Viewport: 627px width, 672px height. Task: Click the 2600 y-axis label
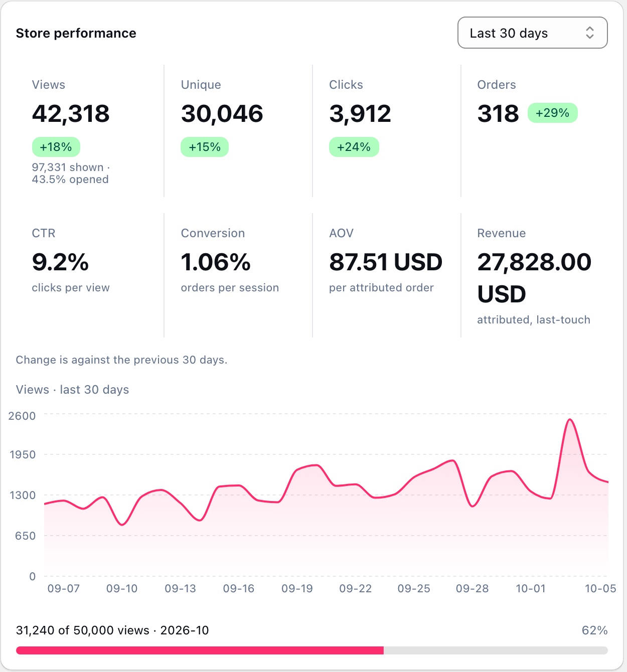(22, 416)
